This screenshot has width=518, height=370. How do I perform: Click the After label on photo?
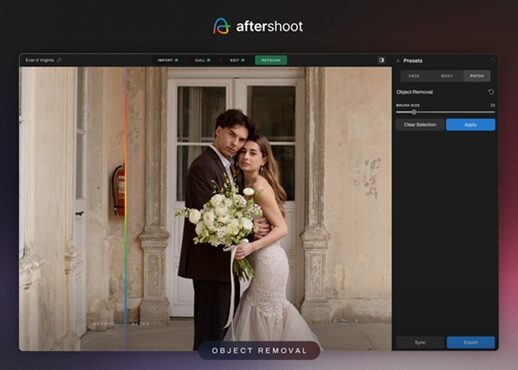140,324
